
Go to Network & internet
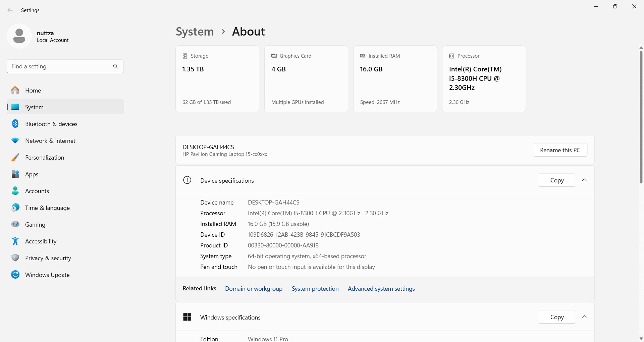pos(65,140)
